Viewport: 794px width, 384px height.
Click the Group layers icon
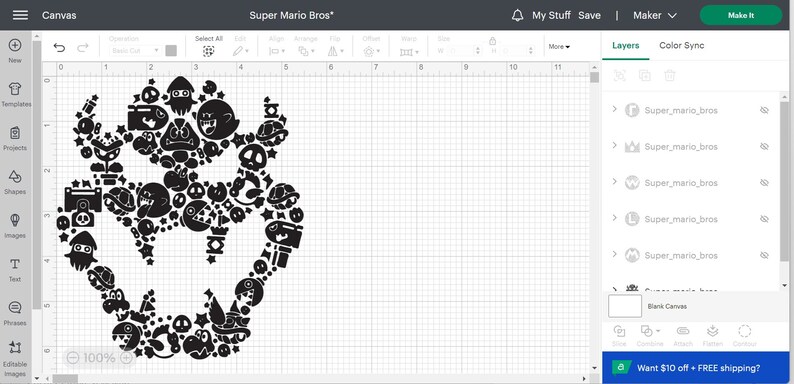(619, 76)
